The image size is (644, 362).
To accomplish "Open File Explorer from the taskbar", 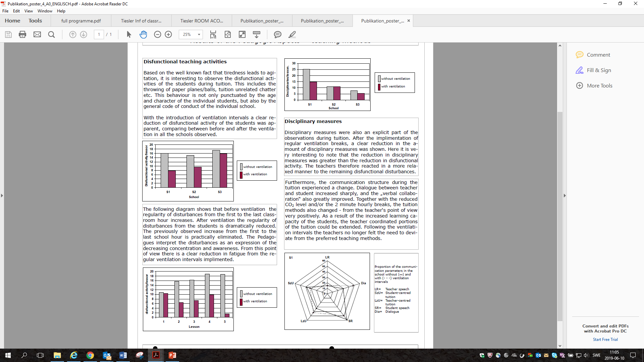I will [57, 355].
